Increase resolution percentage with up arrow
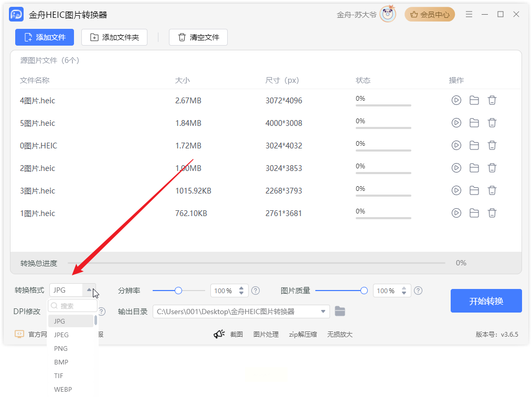This screenshot has width=532, height=397. click(241, 288)
